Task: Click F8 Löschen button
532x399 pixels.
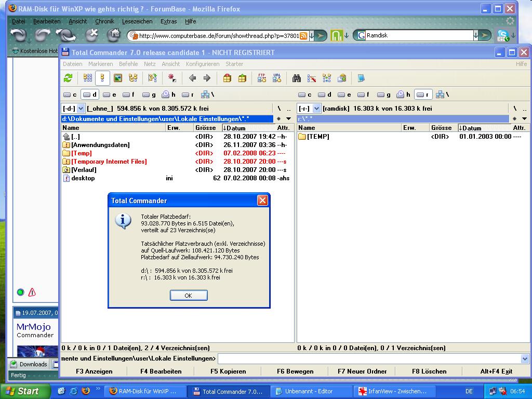Action: pyautogui.click(x=429, y=371)
